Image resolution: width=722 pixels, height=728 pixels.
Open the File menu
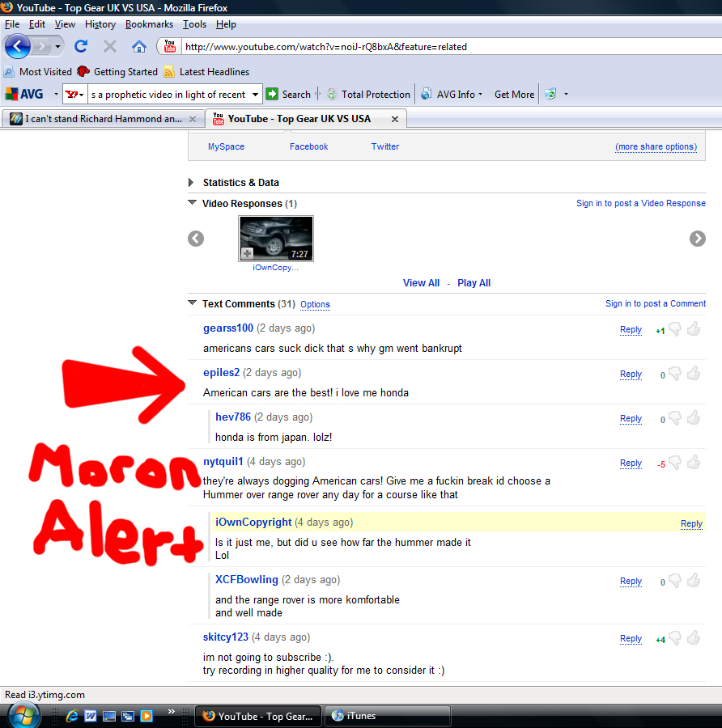pyautogui.click(x=12, y=24)
